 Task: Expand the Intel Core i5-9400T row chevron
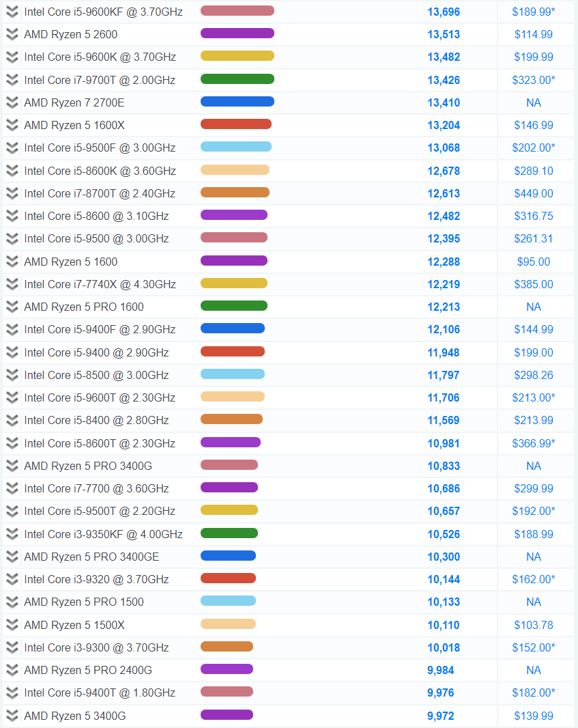click(x=12, y=692)
